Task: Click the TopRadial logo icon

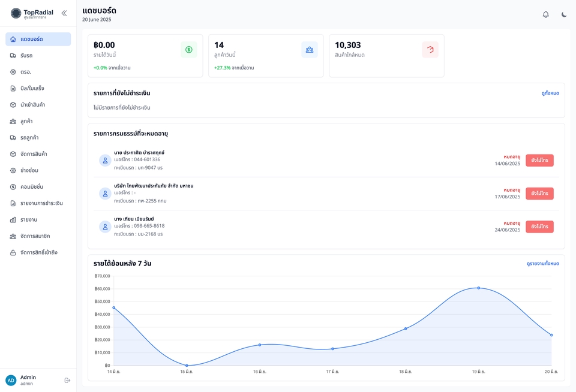Action: tap(16, 13)
